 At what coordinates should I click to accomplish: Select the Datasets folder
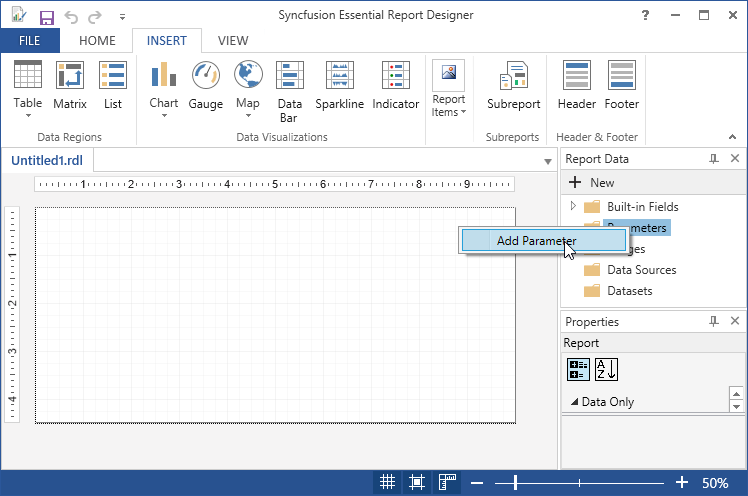point(630,291)
